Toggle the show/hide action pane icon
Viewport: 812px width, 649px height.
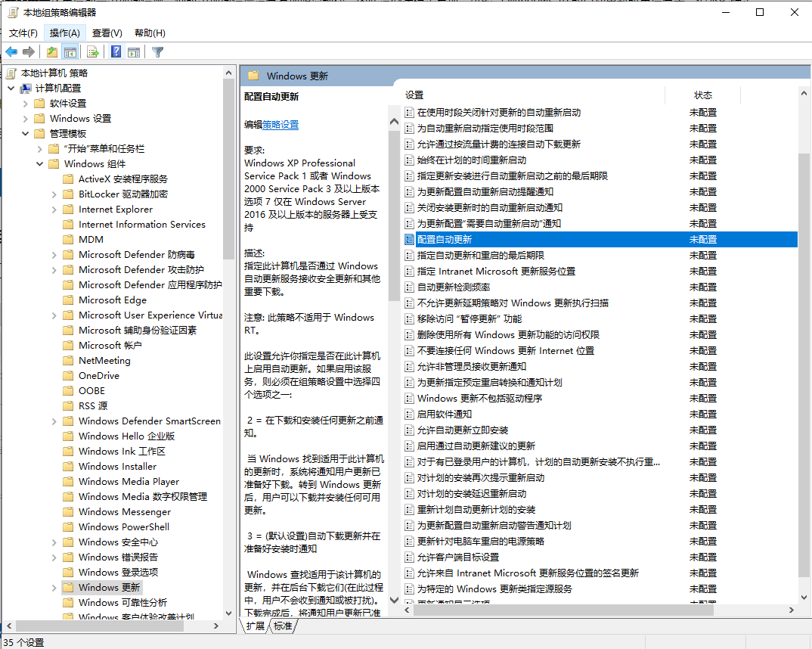[134, 51]
